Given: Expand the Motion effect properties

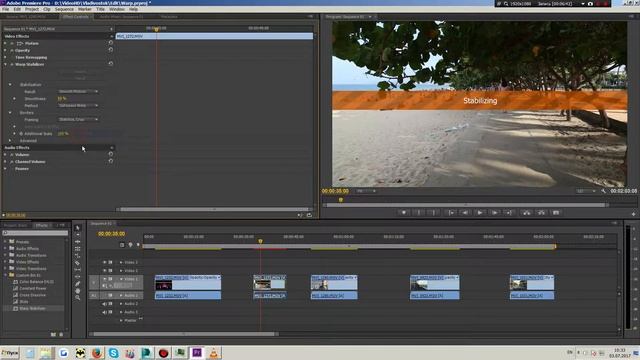Looking at the screenshot, I should click(x=5, y=43).
